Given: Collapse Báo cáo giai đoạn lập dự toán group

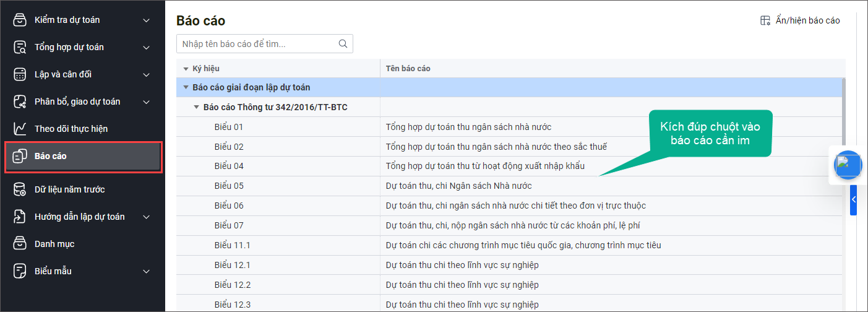Looking at the screenshot, I should 186,87.
